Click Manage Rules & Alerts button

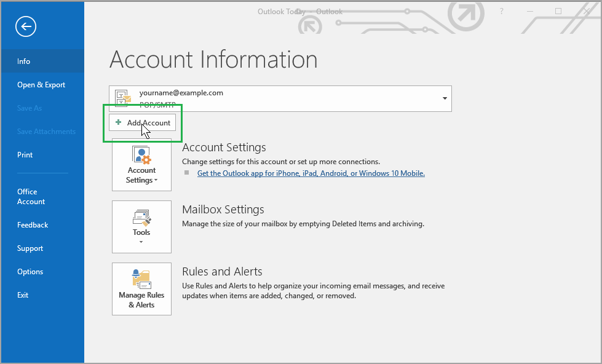(141, 289)
